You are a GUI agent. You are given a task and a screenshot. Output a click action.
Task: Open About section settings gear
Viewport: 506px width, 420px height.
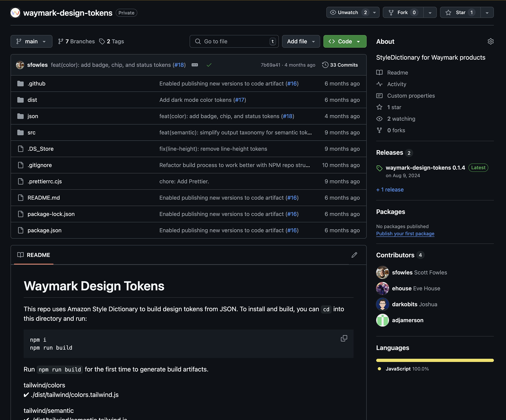(x=490, y=41)
